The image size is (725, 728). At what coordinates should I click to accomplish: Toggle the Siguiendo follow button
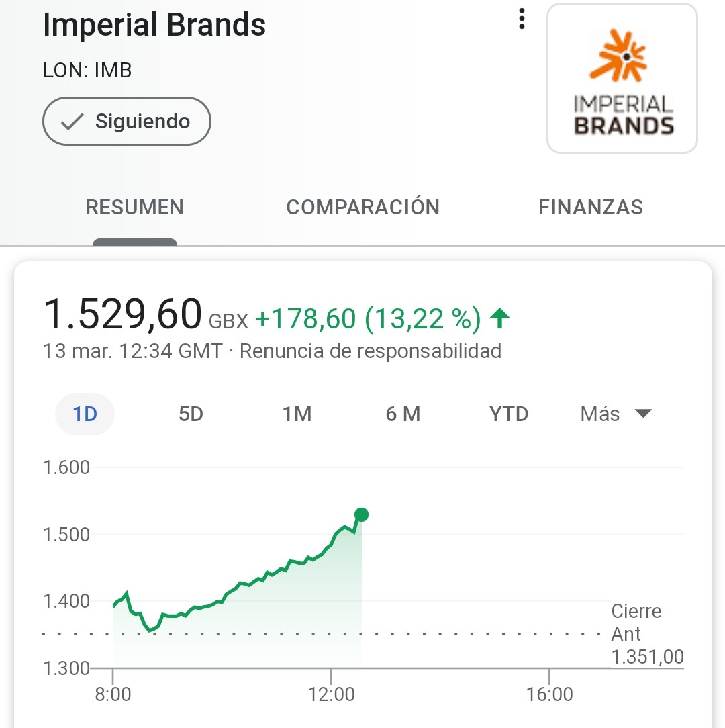(127, 121)
